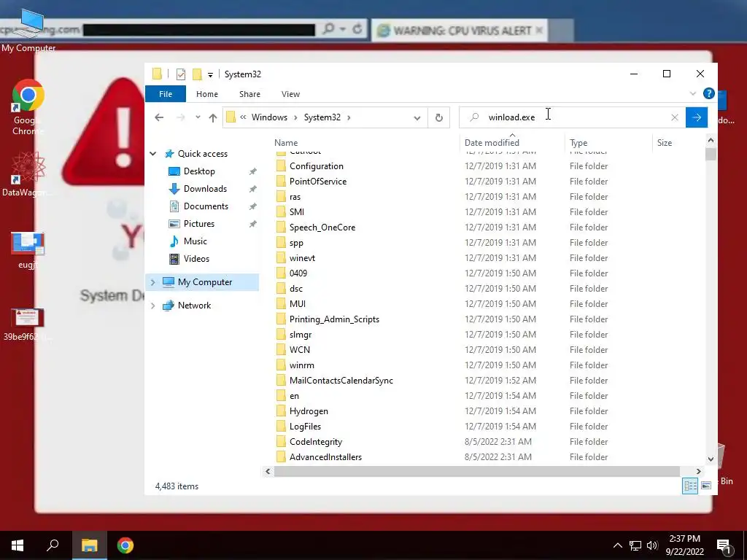The image size is (747, 560).
Task: Select the 0409 folder icon
Action: [281, 273]
